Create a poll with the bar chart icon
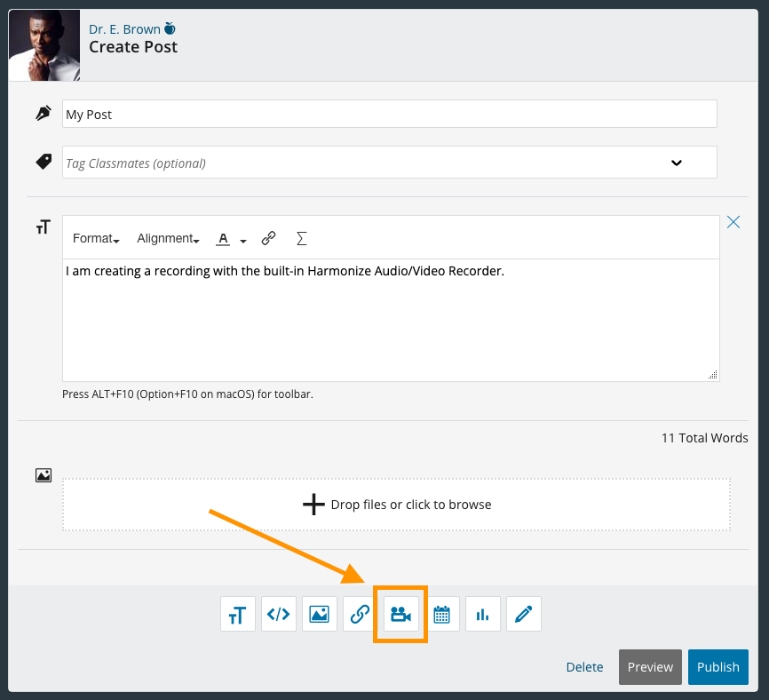The height and width of the screenshot is (700, 769). (x=482, y=614)
